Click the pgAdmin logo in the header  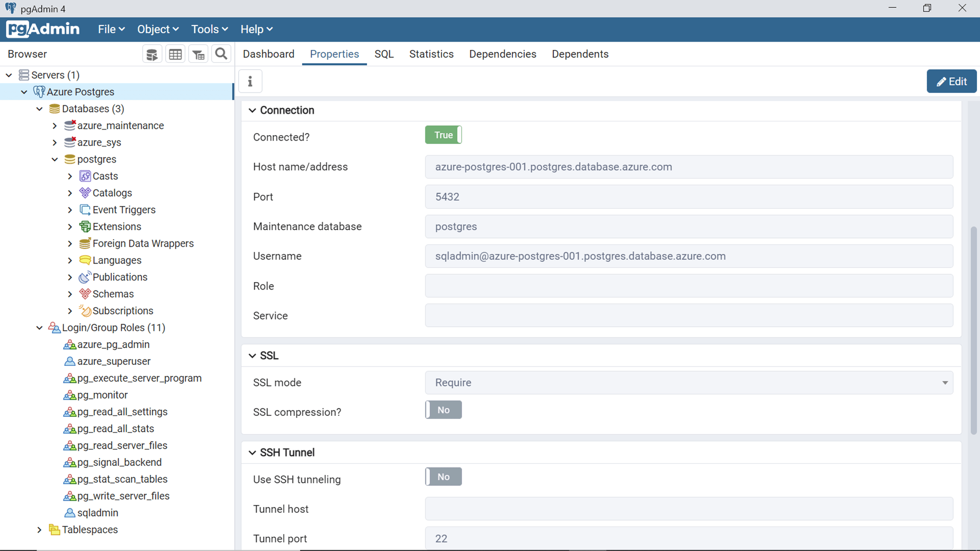(x=43, y=29)
